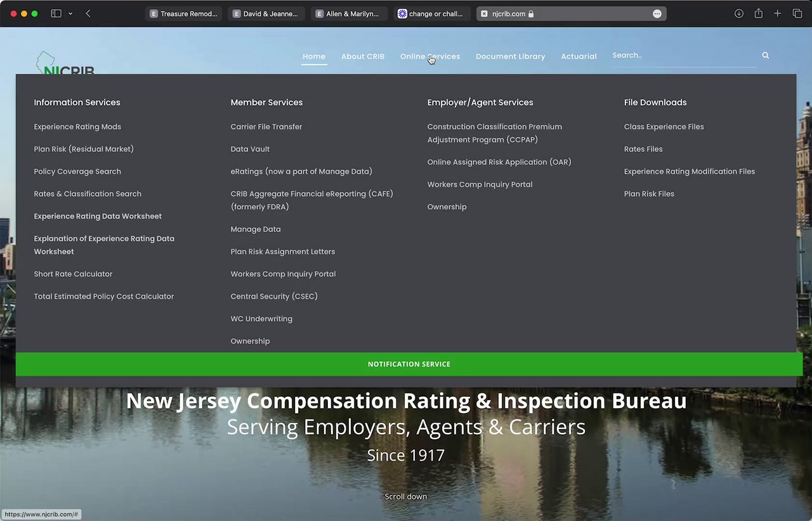Open Experience Rating Mods link
The width and height of the screenshot is (812, 521).
coord(77,127)
